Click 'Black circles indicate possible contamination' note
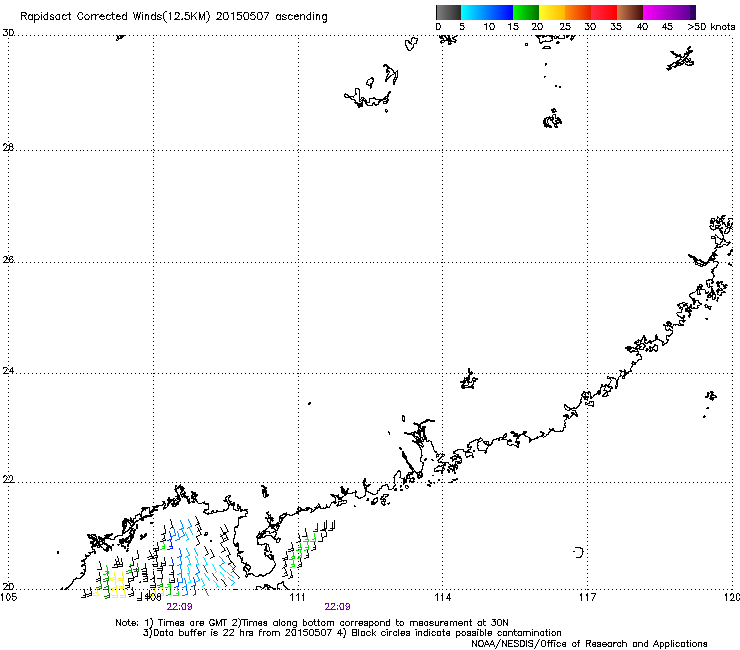 pos(454,633)
